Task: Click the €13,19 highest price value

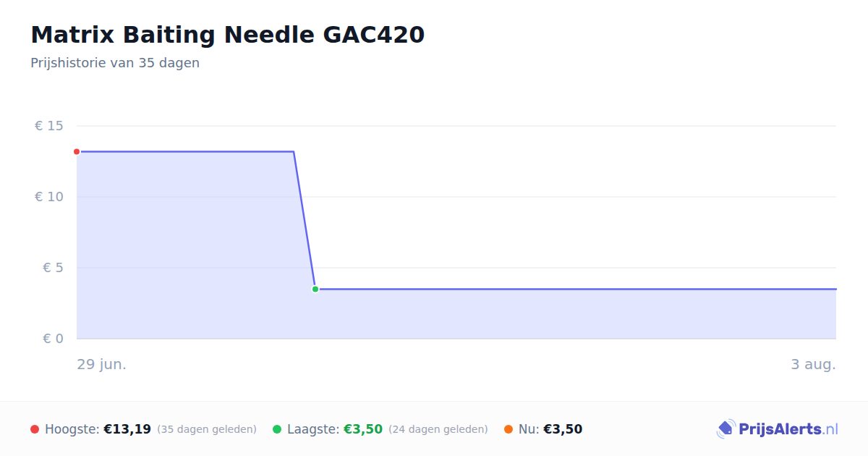Action: [127, 430]
